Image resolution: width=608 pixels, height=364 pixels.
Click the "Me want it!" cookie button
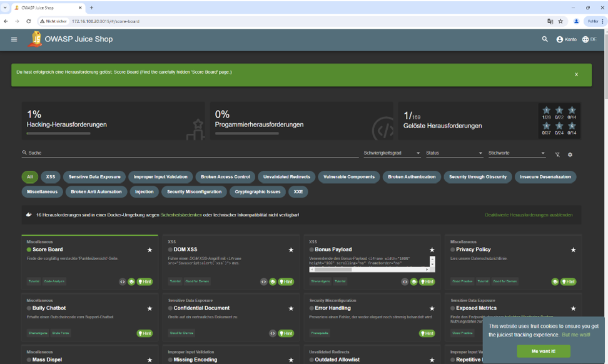[543, 351]
